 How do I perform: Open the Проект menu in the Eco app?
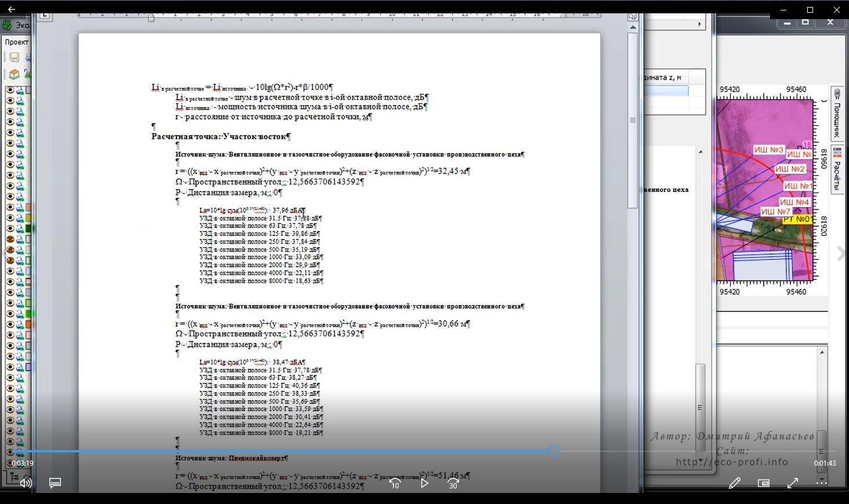(17, 42)
